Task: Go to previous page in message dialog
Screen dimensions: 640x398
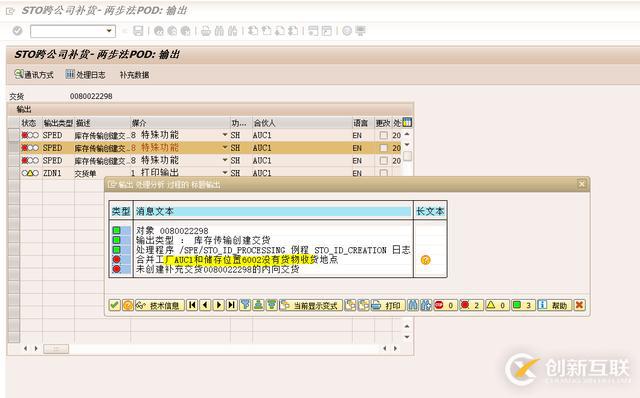Action: (x=205, y=305)
